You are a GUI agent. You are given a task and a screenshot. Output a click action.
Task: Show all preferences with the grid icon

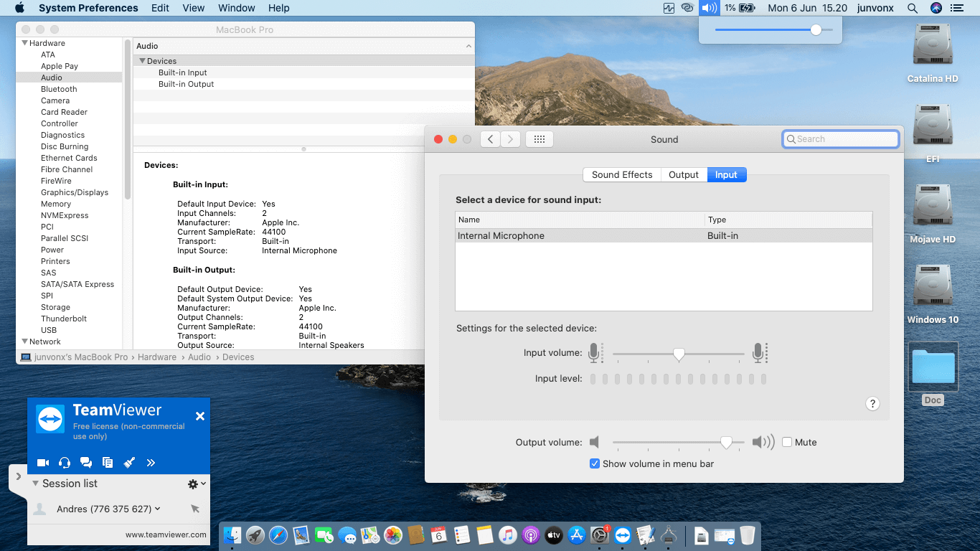click(540, 139)
